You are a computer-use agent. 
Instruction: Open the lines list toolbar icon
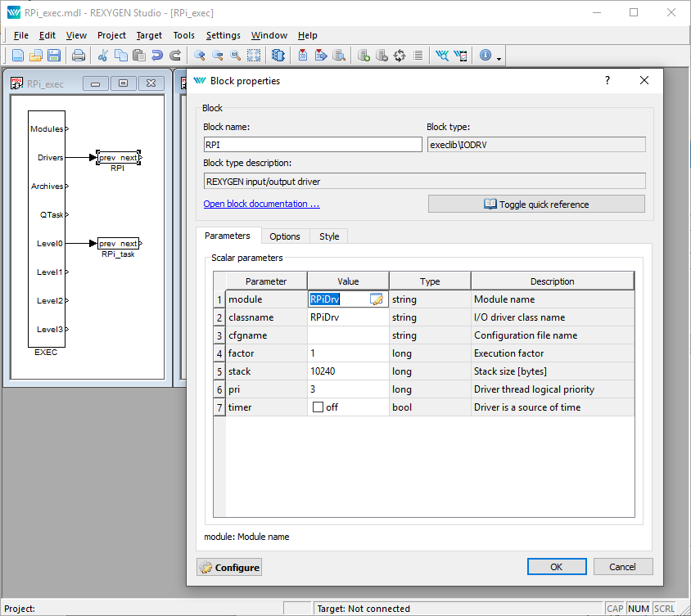pos(418,56)
